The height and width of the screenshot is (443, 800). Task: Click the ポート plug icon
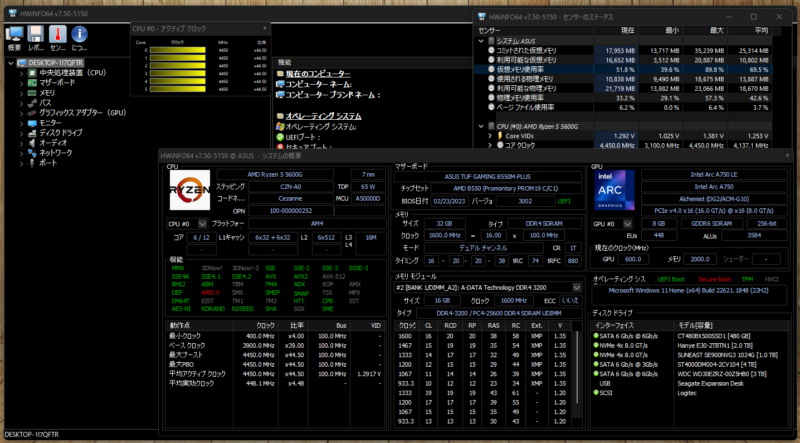tap(32, 163)
